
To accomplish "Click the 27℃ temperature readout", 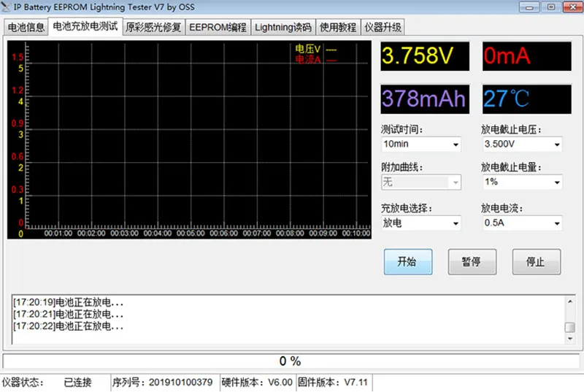I will point(526,99).
